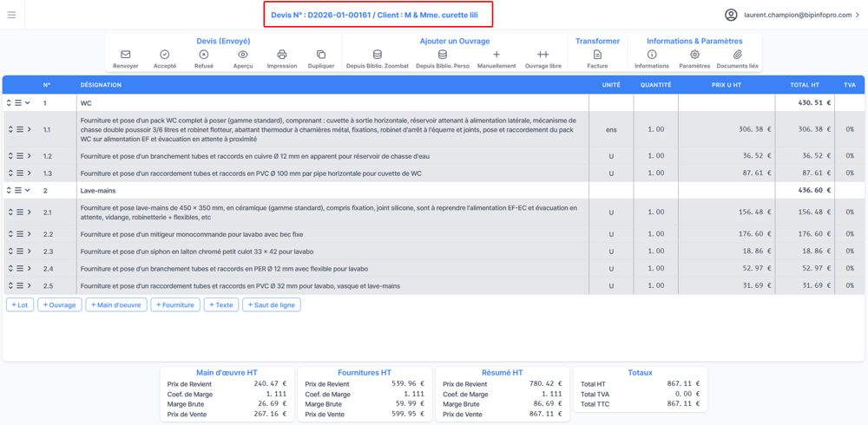Screen dimensions: 868x425
Task: Open the Aperçu preview
Action: pyautogui.click(x=243, y=55)
